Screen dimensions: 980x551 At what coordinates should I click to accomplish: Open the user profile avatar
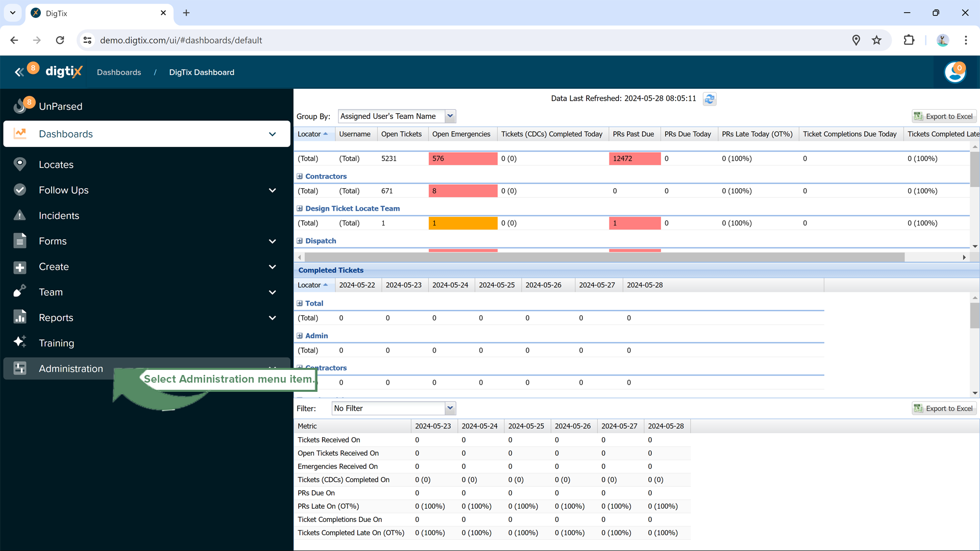click(x=954, y=72)
